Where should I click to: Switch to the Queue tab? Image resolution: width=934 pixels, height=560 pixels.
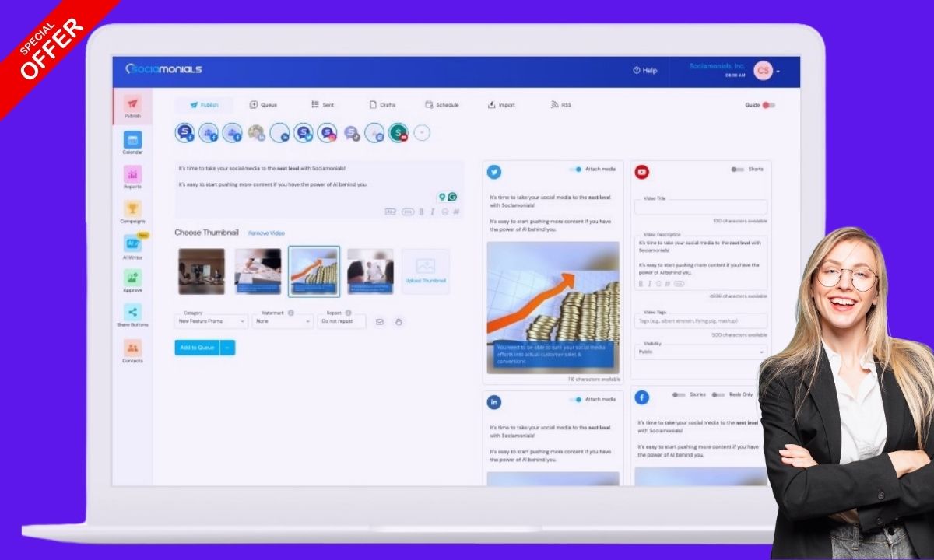click(263, 105)
